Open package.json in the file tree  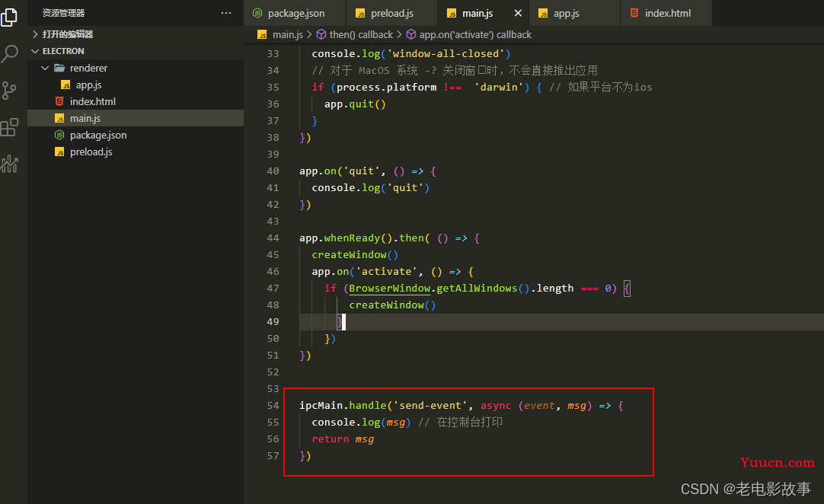(x=136, y=135)
